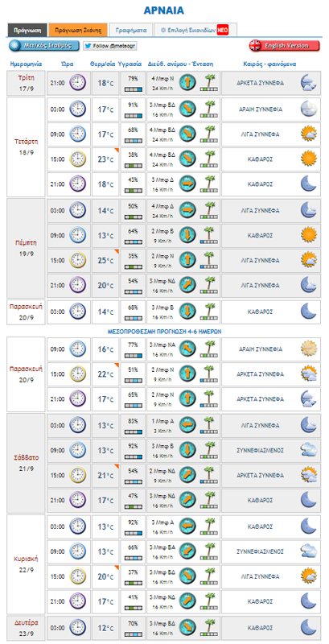Viewport: 329px width, 644px height.
Task: Open the Πρόγνωση tab
Action: (x=27, y=31)
